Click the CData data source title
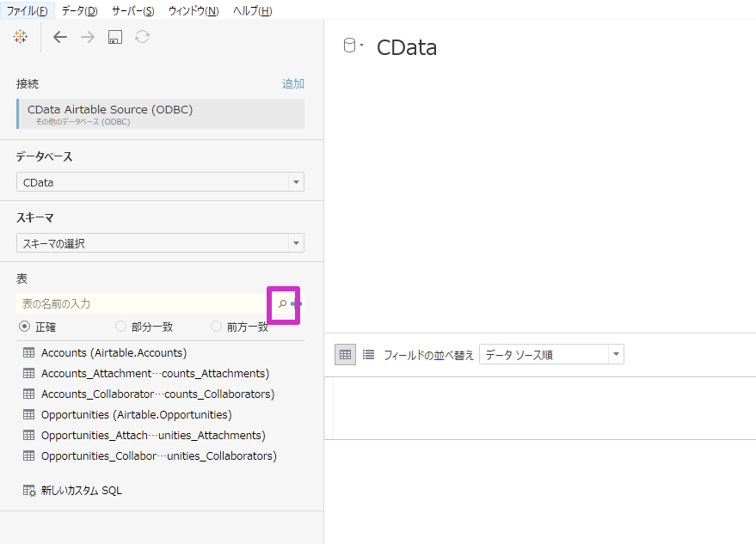This screenshot has width=756, height=544. point(407,48)
